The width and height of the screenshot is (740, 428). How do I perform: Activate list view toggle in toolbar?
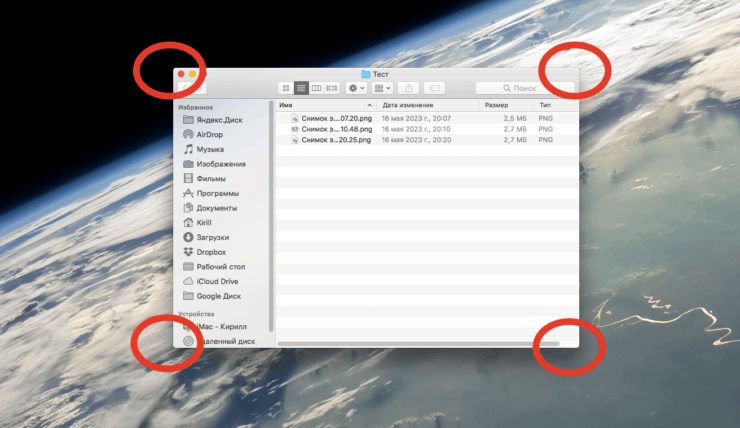[x=301, y=88]
